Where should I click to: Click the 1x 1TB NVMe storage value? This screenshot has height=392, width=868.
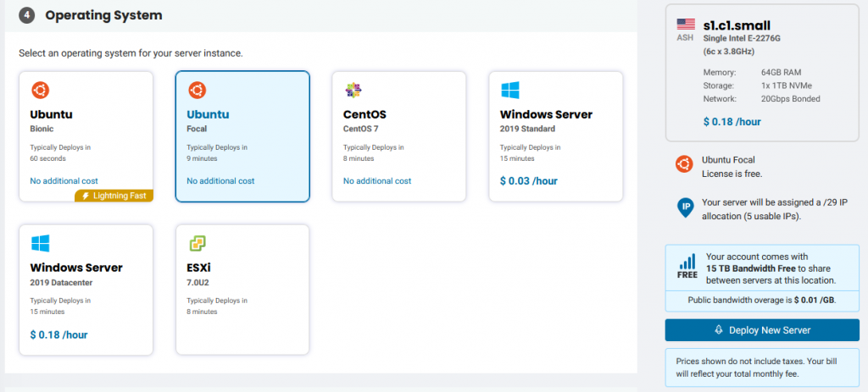coord(787,86)
